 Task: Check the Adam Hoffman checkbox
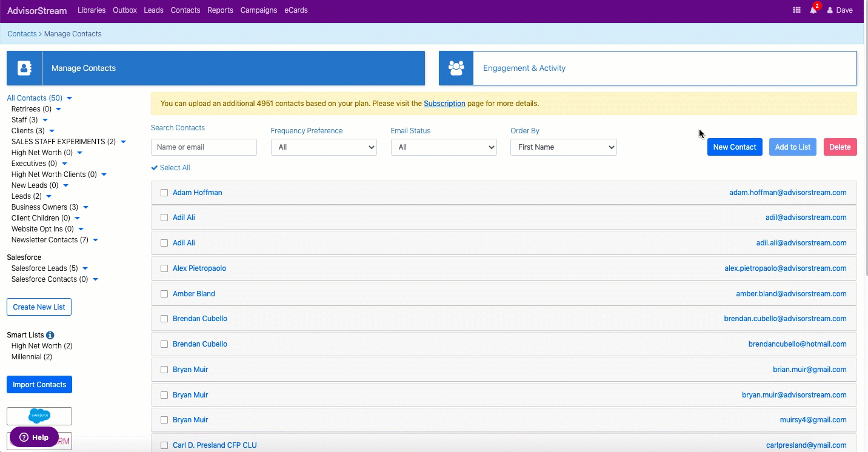click(164, 193)
